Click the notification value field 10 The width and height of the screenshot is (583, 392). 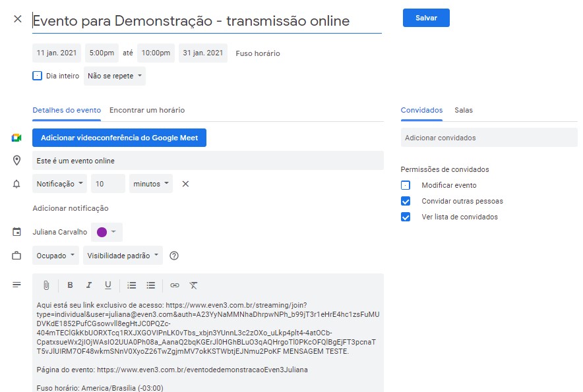click(108, 184)
